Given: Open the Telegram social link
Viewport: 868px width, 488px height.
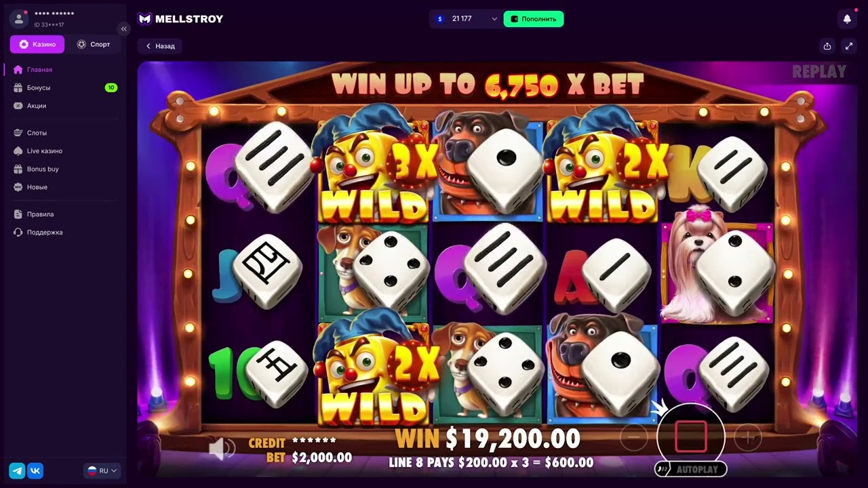Looking at the screenshot, I should coord(17,470).
